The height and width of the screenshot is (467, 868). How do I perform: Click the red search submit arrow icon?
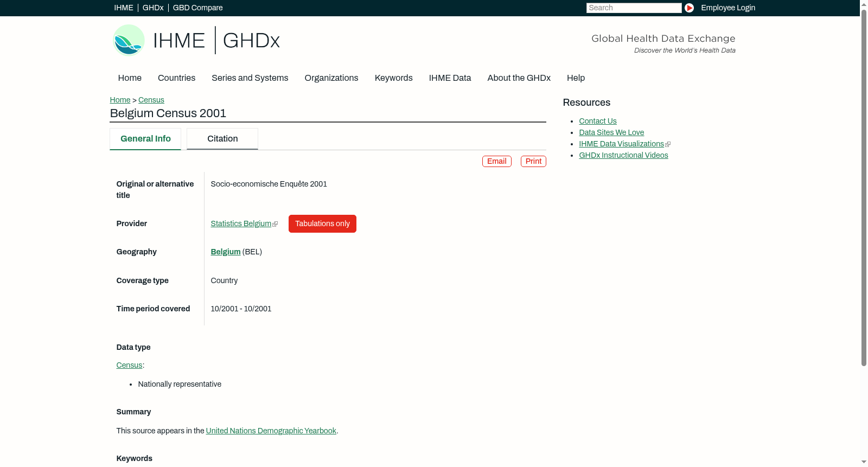point(689,8)
